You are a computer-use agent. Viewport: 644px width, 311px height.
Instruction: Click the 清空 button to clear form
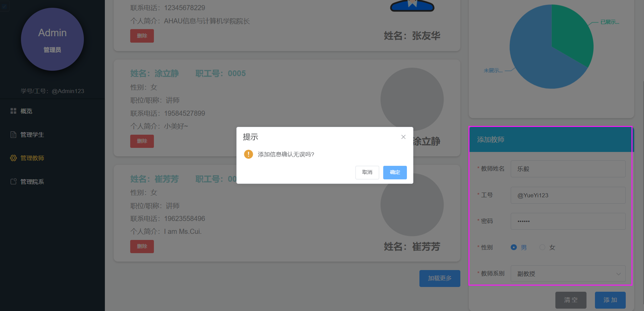click(x=571, y=300)
